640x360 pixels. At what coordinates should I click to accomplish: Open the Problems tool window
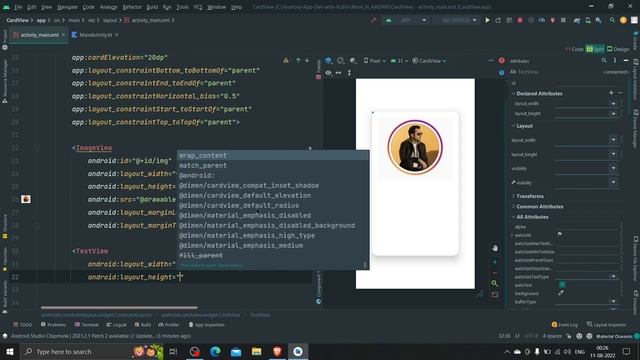(53, 324)
